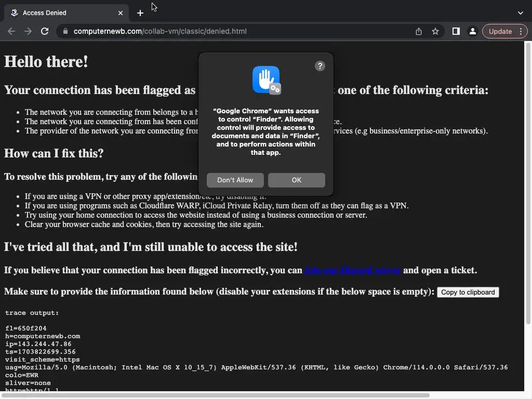Open Chrome three-dot menu
The image size is (532, 399).
(521, 31)
